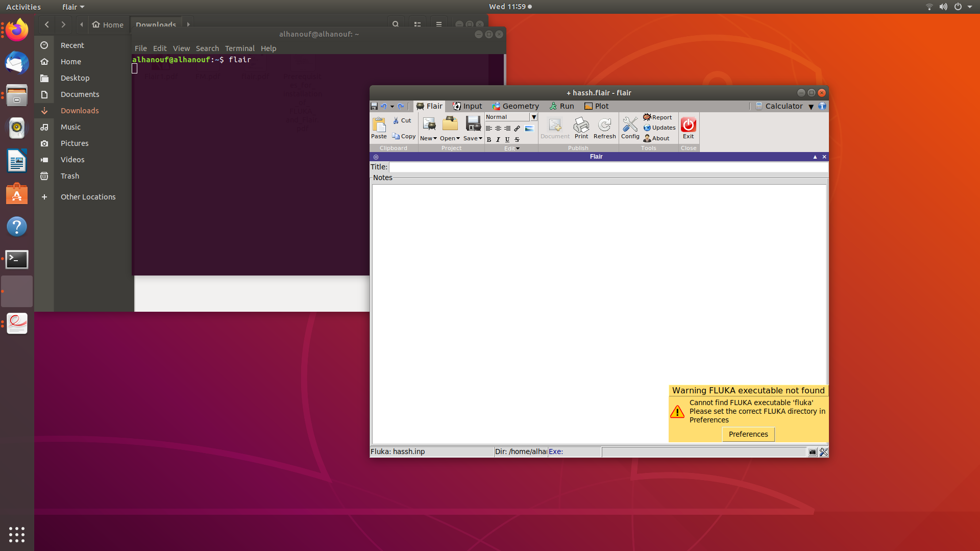Align notes text right
Image resolution: width=980 pixels, height=551 pixels.
[x=507, y=129]
